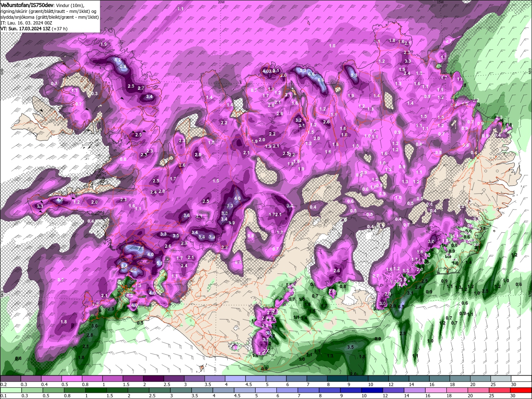Click the '15W' longitude label

(x=440, y=2)
